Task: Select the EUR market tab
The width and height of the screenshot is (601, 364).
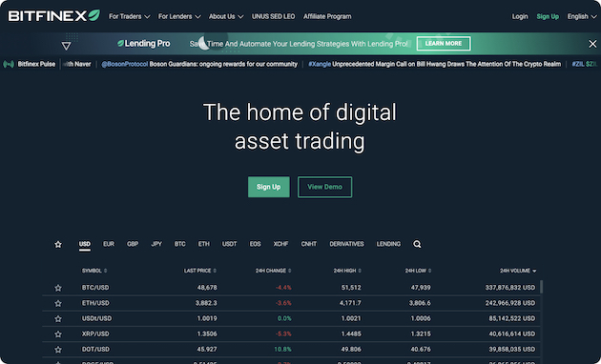Action: click(109, 244)
